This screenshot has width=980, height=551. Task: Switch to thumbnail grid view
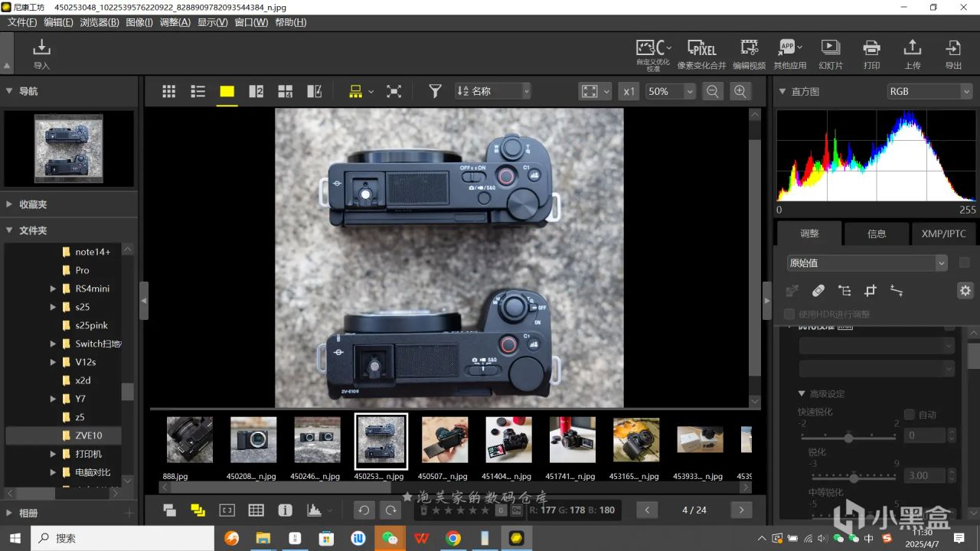click(169, 91)
